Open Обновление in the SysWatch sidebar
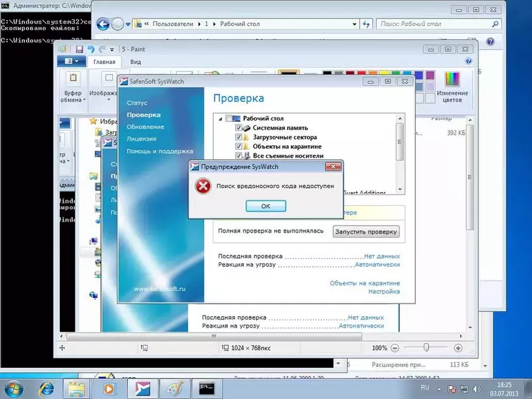 (x=145, y=127)
